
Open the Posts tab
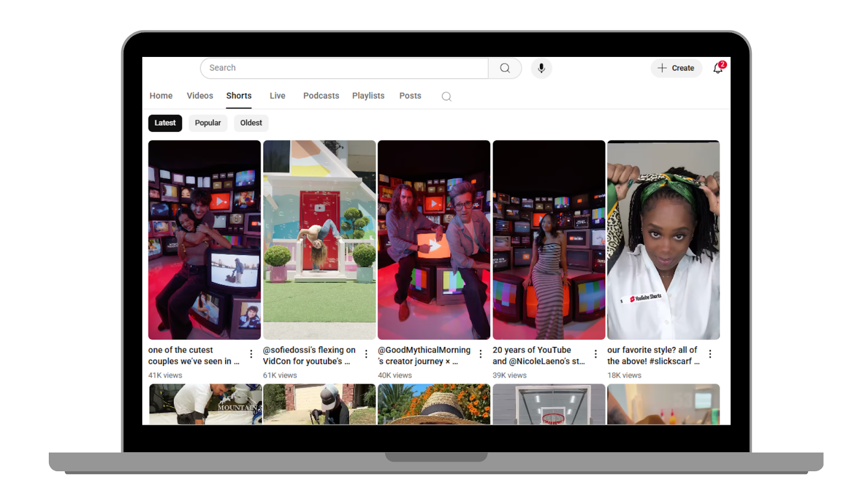pos(410,96)
